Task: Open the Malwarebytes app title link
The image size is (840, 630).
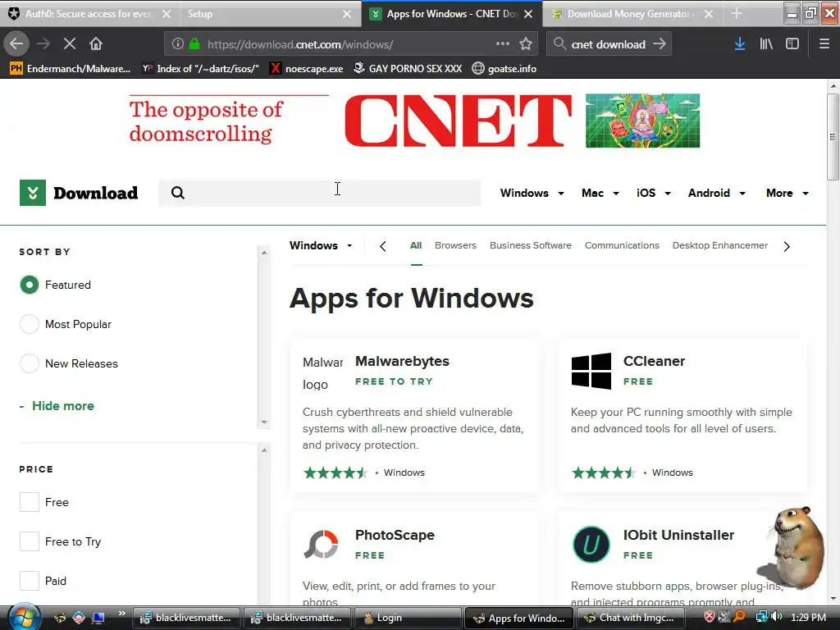Action: tap(402, 361)
